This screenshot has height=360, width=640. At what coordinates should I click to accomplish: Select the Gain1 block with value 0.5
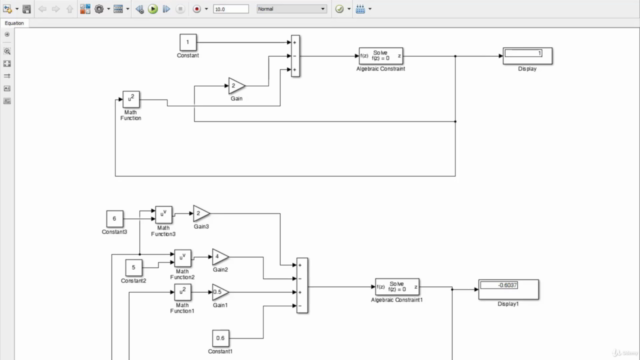[x=220, y=292]
